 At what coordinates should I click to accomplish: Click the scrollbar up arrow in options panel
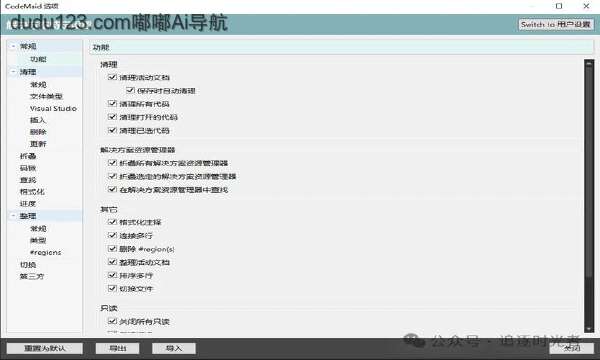[x=589, y=63]
